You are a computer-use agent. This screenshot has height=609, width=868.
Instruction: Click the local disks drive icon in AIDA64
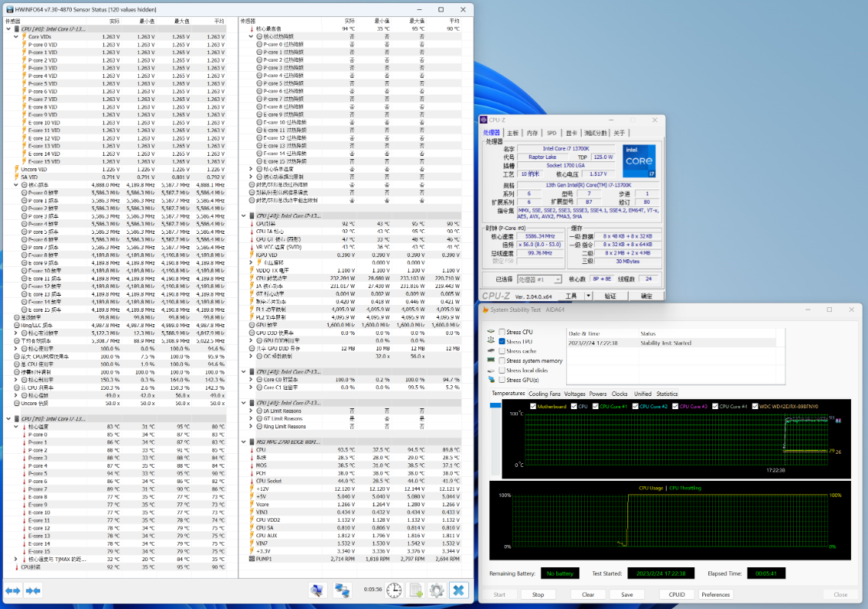pyautogui.click(x=491, y=370)
